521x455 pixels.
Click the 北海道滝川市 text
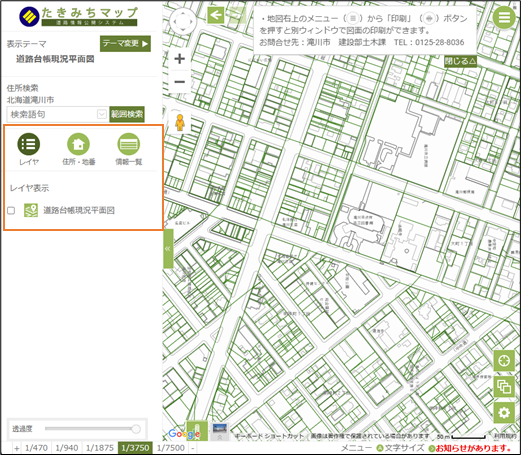[x=30, y=100]
